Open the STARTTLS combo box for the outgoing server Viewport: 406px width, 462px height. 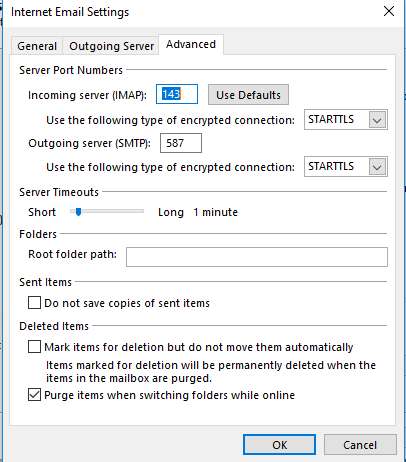click(x=346, y=166)
